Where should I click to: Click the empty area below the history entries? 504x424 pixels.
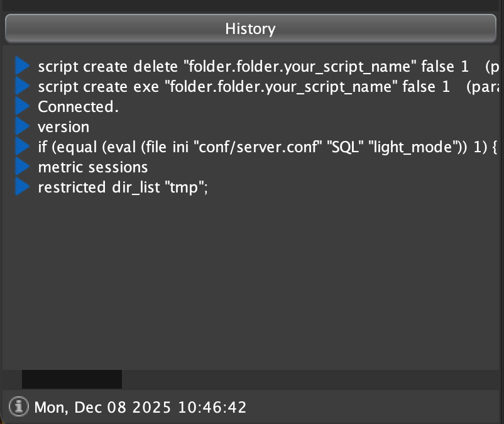click(251, 283)
